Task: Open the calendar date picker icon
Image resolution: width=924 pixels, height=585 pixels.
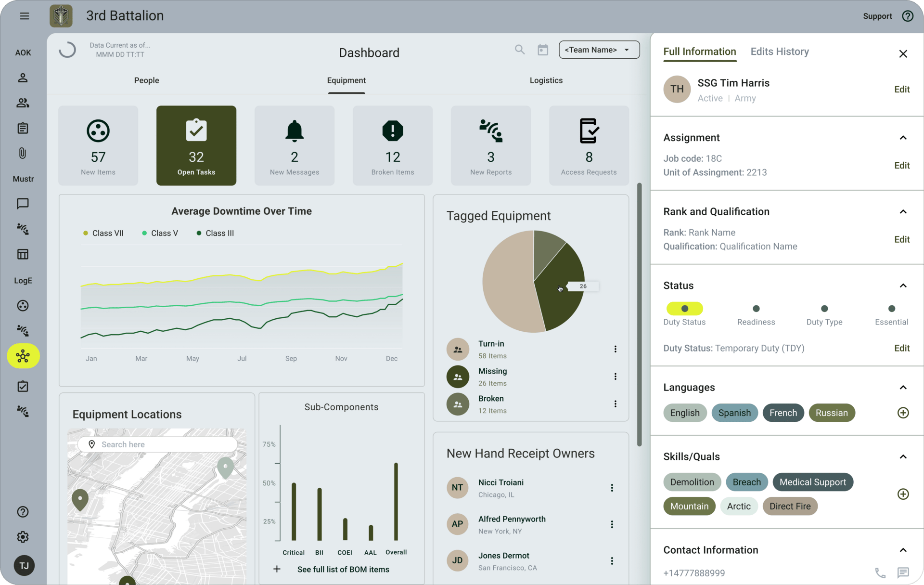Action: [542, 50]
